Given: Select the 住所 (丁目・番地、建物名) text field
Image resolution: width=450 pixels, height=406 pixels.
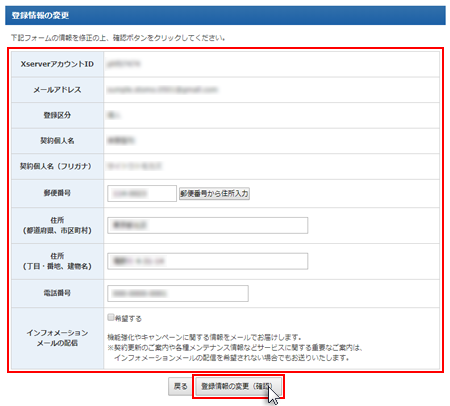Looking at the screenshot, I should 208,261.
